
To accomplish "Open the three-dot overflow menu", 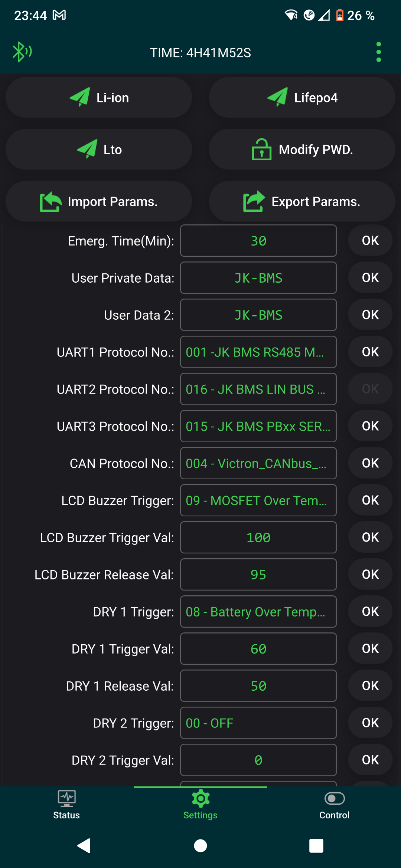I will tap(378, 52).
